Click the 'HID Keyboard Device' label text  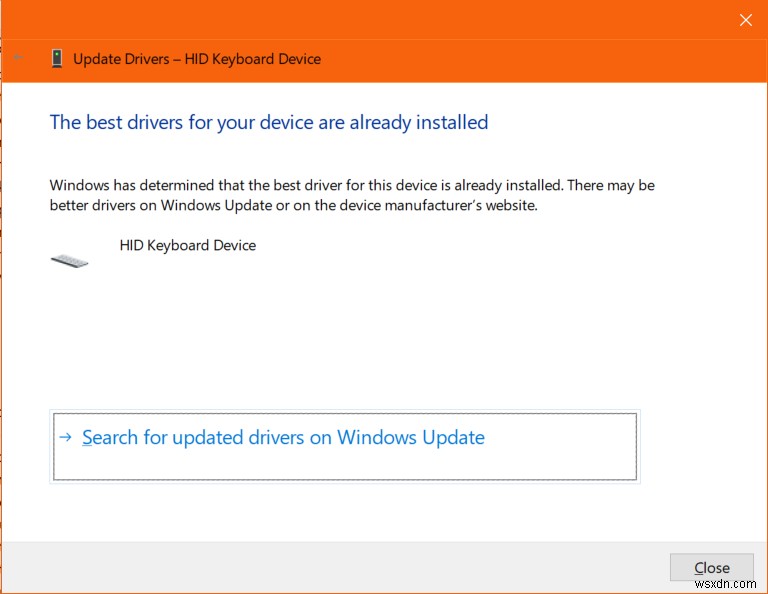tap(188, 245)
